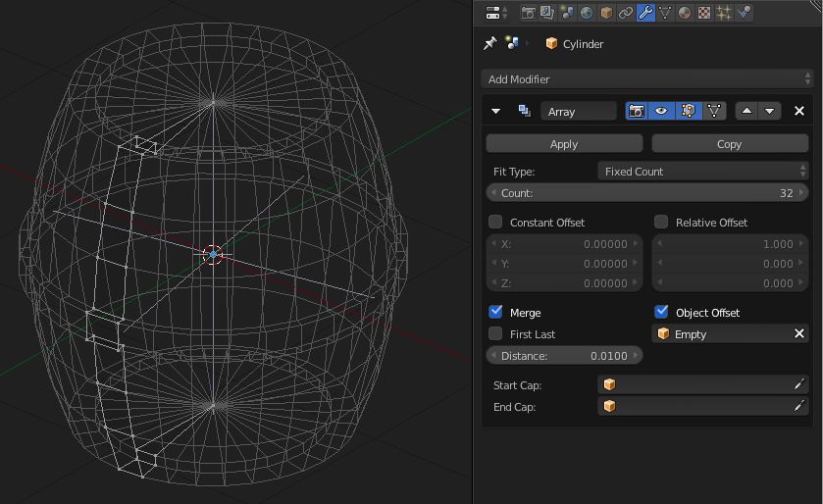Enable the First Last checkbox

pos(495,333)
